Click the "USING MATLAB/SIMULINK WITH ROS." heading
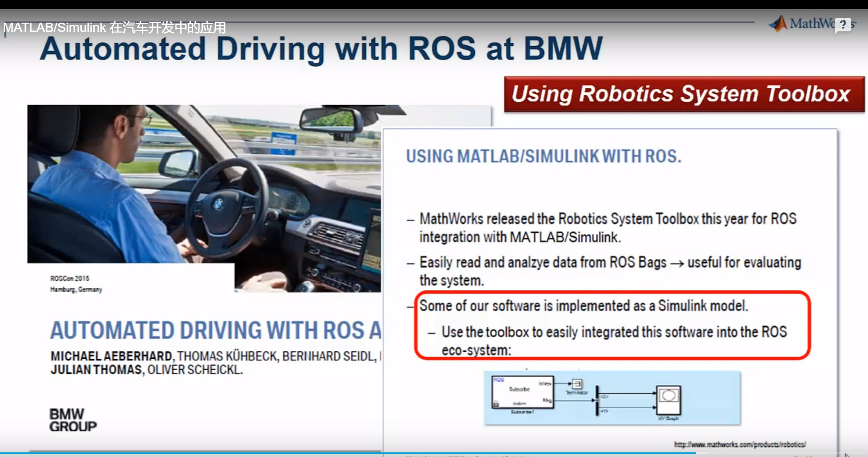Screen dimensions: 868x457 [x=544, y=156]
